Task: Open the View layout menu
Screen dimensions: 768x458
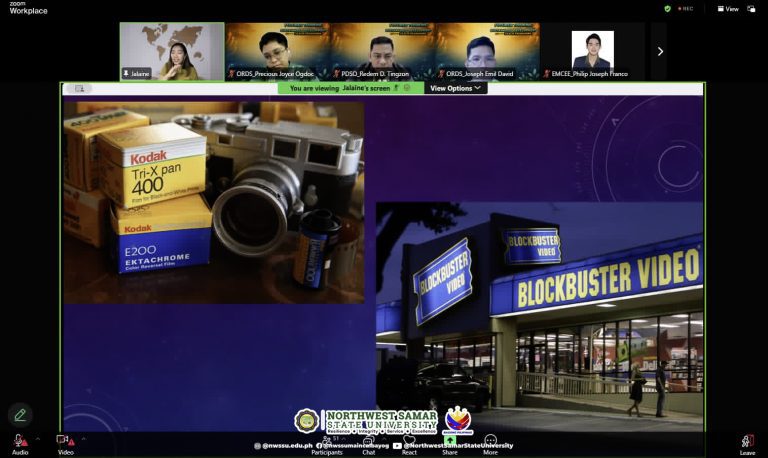Action: pos(728,9)
